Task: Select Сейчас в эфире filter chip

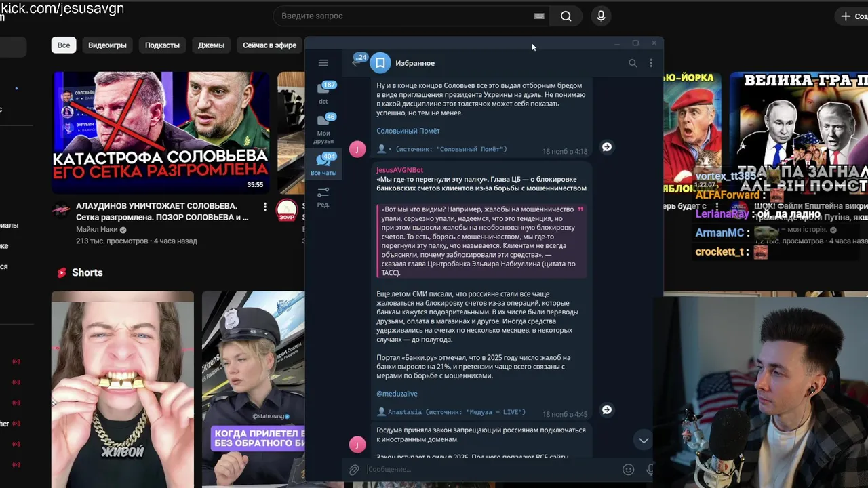Action: 269,45
